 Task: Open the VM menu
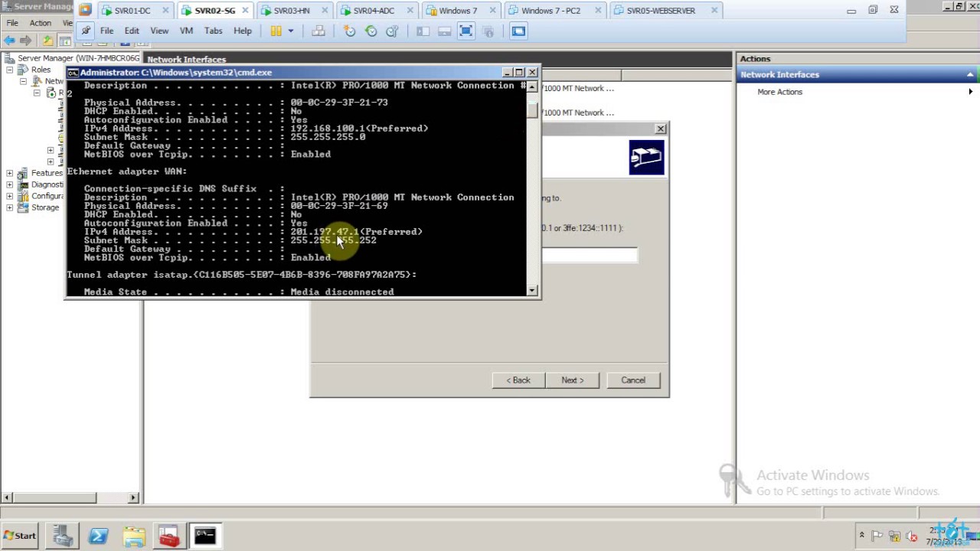click(x=186, y=31)
